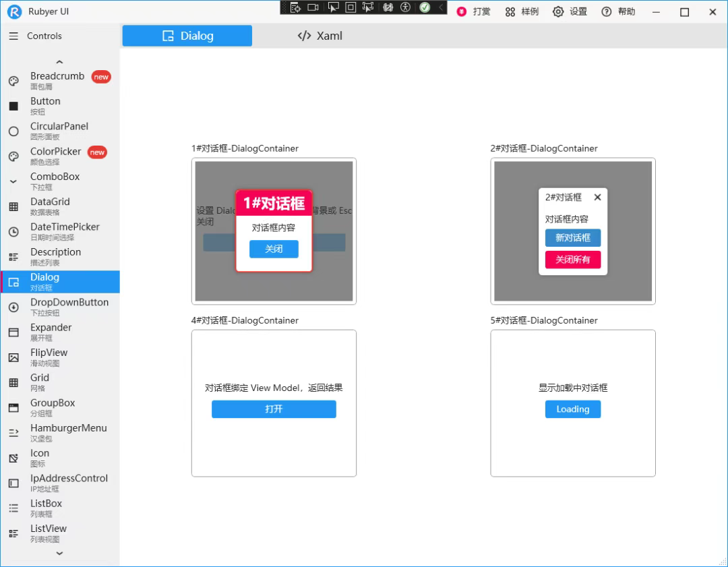728x567 pixels.
Task: Click the 2#对话框 dialog title text
Action: pyautogui.click(x=563, y=198)
